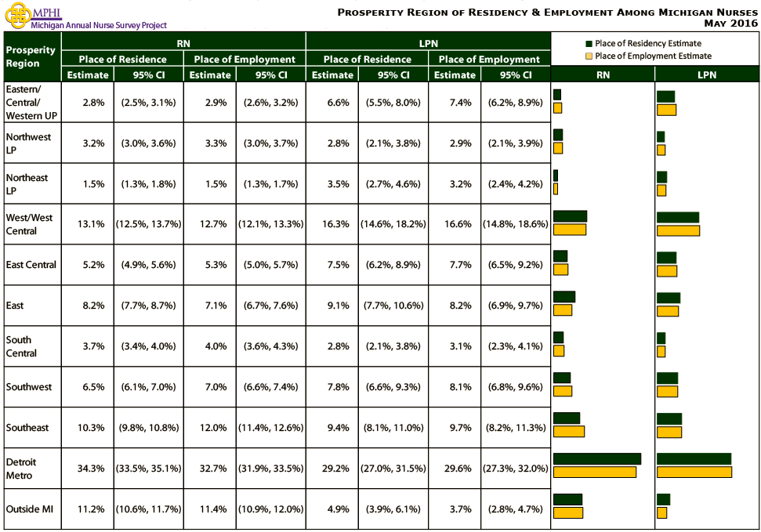Click the LPN header above the bar chart

point(706,75)
